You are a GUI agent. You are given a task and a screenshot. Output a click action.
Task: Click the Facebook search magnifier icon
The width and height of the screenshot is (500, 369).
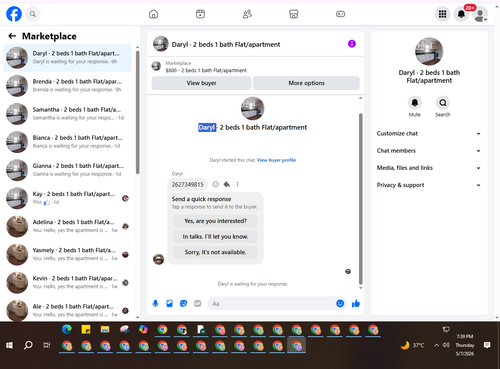33,14
